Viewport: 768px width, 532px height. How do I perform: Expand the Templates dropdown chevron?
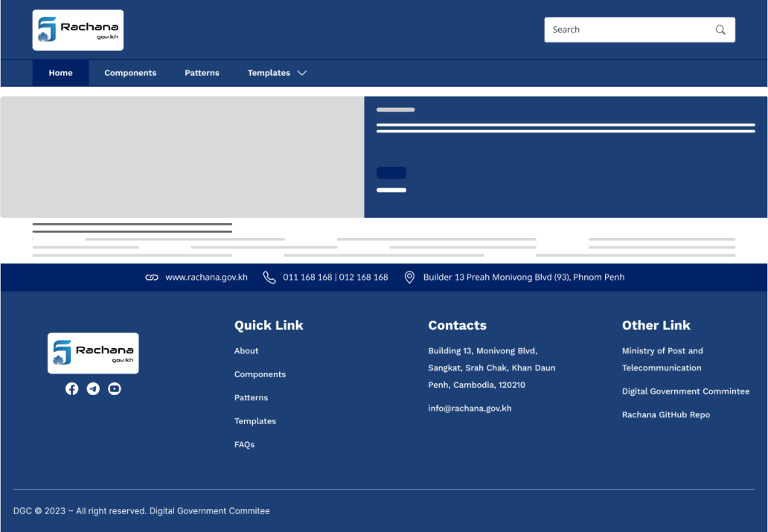point(301,73)
